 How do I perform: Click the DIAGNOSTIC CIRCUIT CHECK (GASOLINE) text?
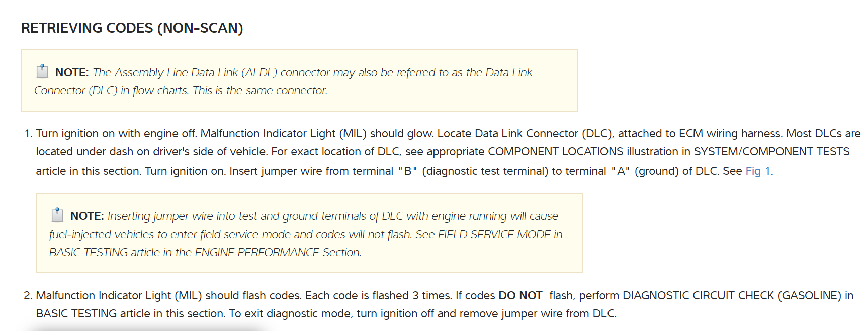[731, 296]
